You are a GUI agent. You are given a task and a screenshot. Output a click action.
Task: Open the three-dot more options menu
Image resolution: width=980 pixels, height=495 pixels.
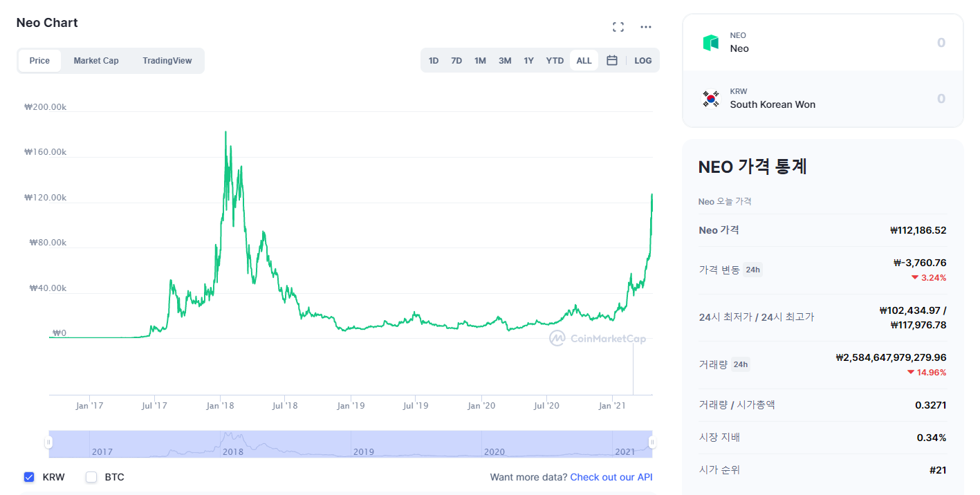coord(646,27)
